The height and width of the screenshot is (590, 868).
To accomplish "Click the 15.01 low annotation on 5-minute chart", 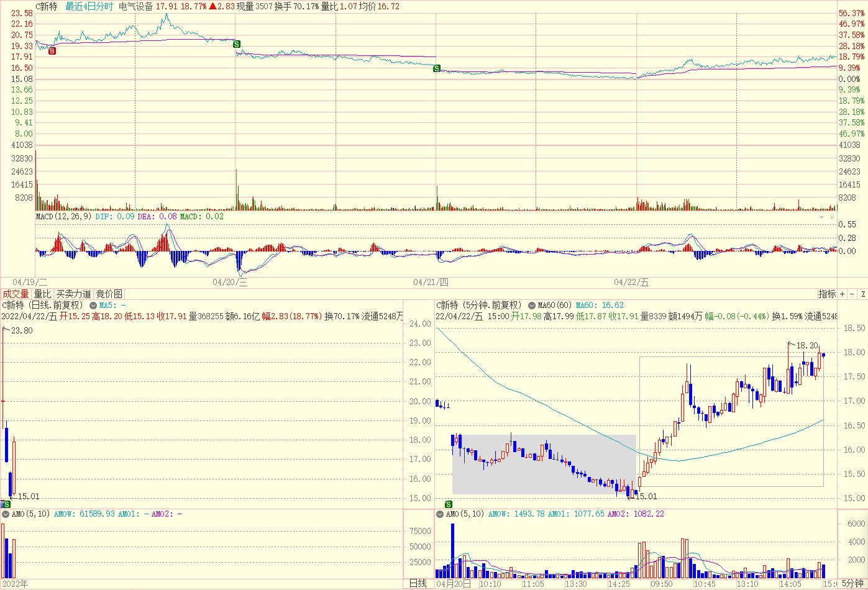I will 646,496.
